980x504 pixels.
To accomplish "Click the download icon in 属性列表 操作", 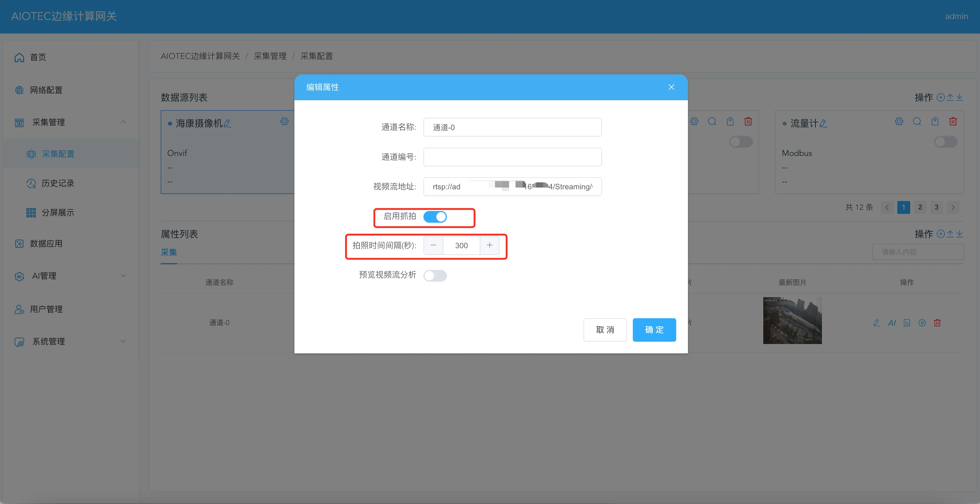I will click(x=959, y=234).
